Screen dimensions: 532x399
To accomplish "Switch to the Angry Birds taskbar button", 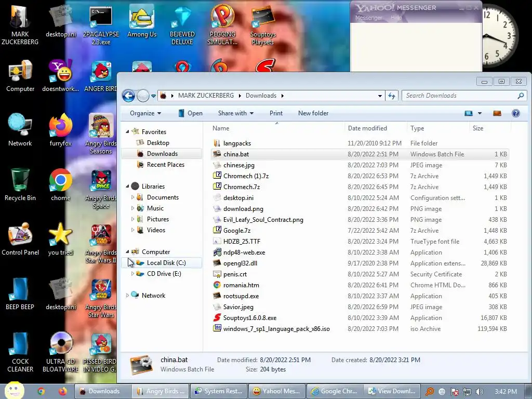I will click(x=160, y=391).
